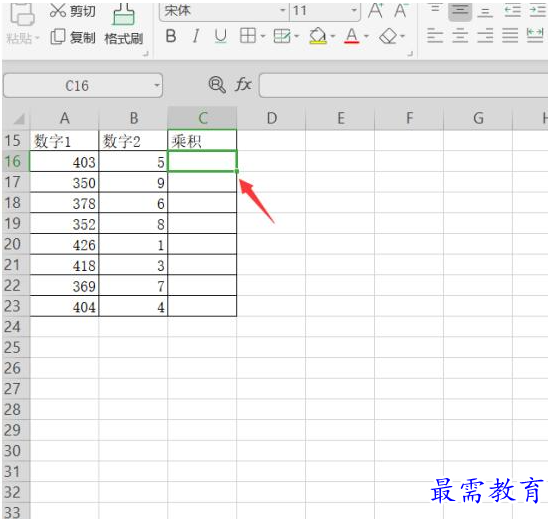The image size is (552, 522).
Task: Open the Eraser clear dropdown arrow
Action: point(402,36)
